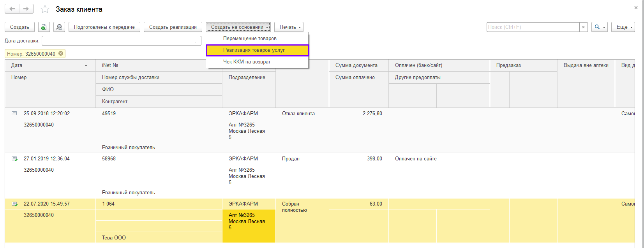Click the document icon of the 25.09.2018 order
The height and width of the screenshot is (248, 644).
click(x=14, y=113)
